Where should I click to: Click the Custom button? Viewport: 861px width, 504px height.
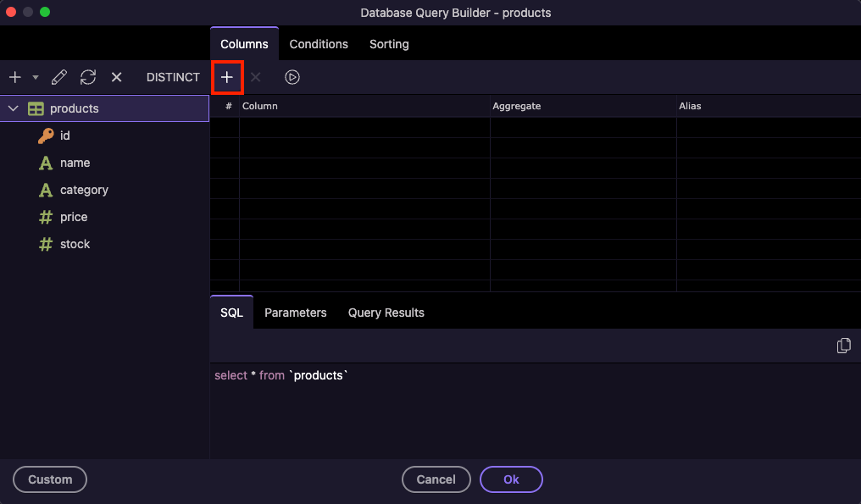click(x=50, y=479)
